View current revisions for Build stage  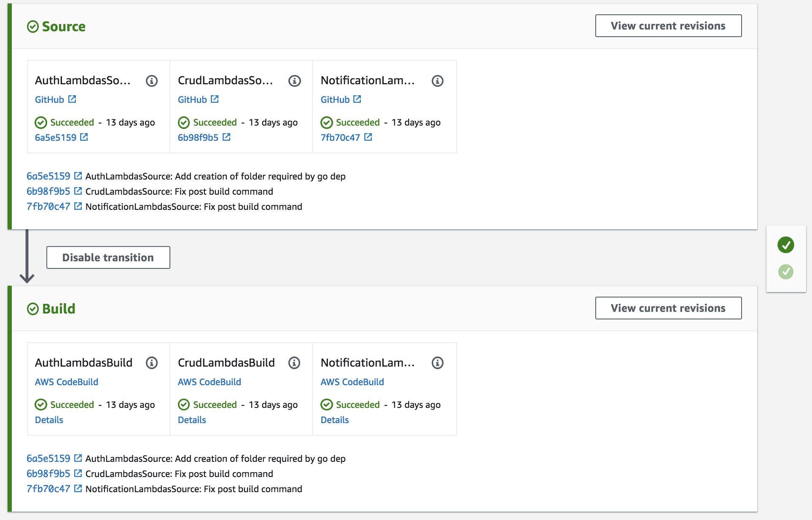point(668,308)
